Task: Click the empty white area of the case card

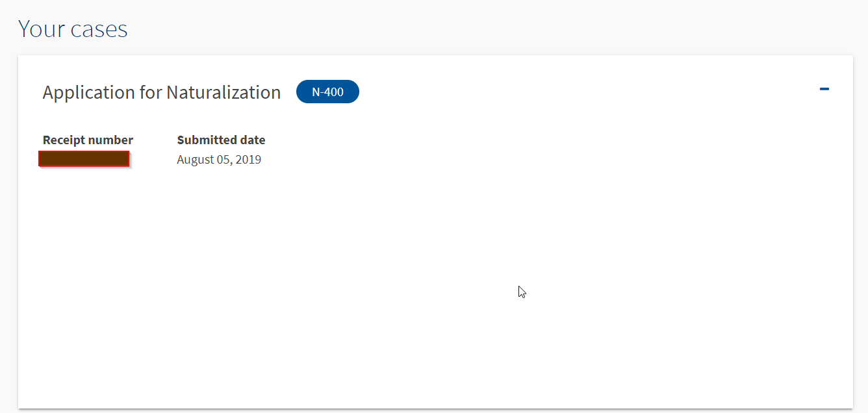Action: 435,292
